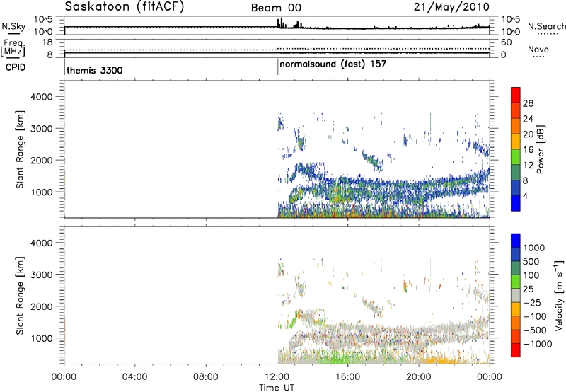Click the red bottom of Velocity colorbar

(x=516, y=350)
